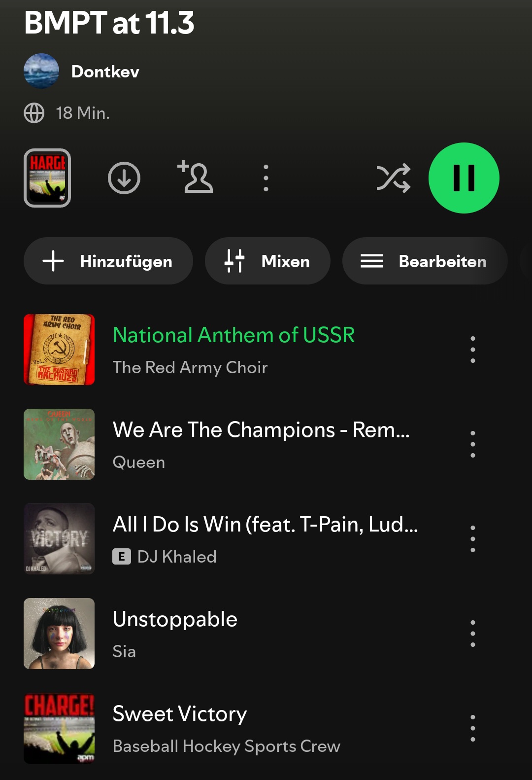532x780 pixels.
Task: Open playlist options three-dot menu
Action: click(266, 178)
